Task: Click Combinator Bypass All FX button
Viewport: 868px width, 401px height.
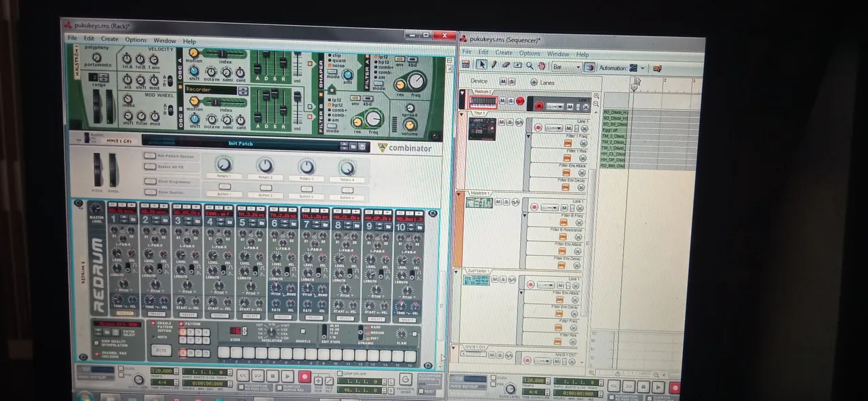Action: pos(149,166)
